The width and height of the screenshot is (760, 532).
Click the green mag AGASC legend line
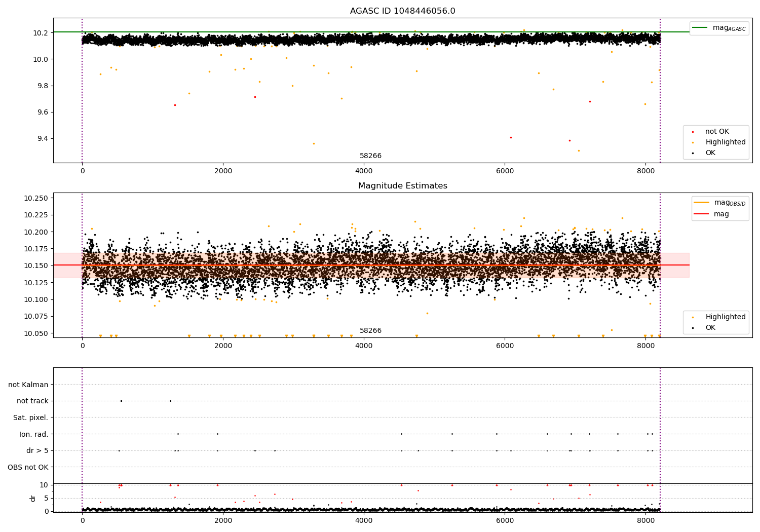click(x=700, y=28)
